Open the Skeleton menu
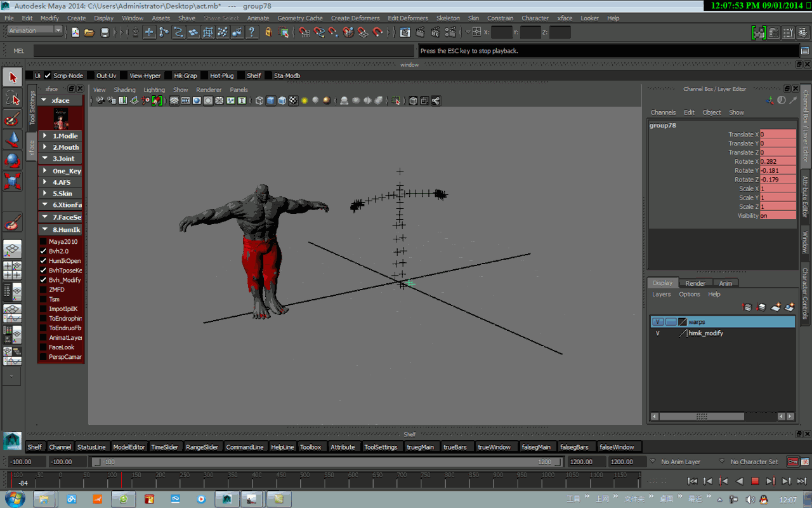This screenshot has height=508, width=812. (448, 18)
